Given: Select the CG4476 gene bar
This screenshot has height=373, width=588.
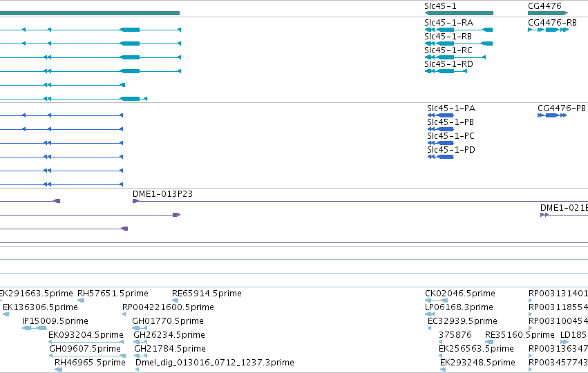Looking at the screenshot, I should point(548,13).
